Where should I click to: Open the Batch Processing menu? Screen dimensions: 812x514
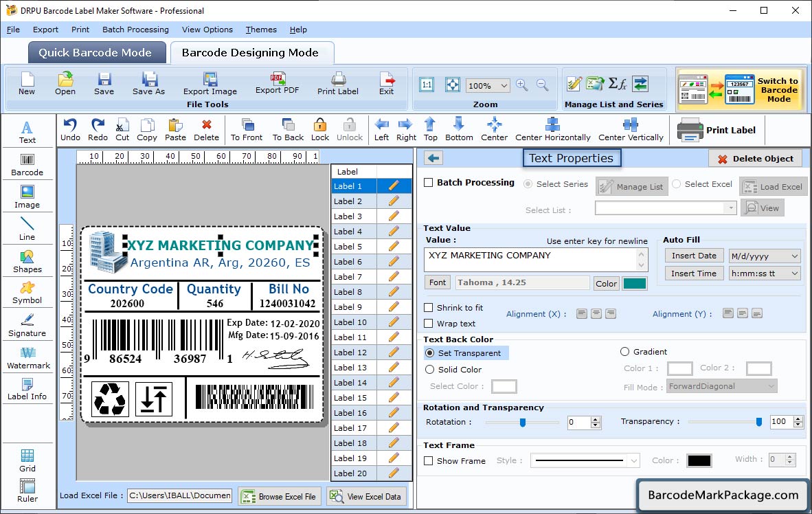point(136,30)
